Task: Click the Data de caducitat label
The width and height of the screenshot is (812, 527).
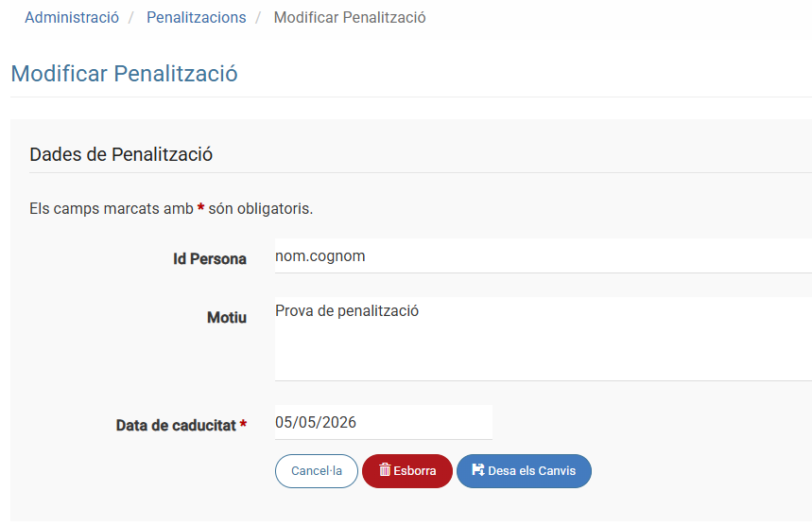Action: pyautogui.click(x=175, y=426)
